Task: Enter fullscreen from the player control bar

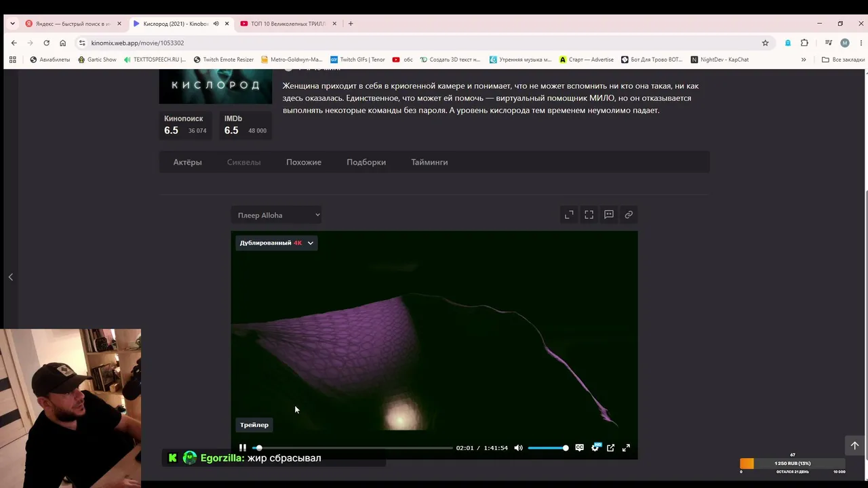Action: (626, 447)
